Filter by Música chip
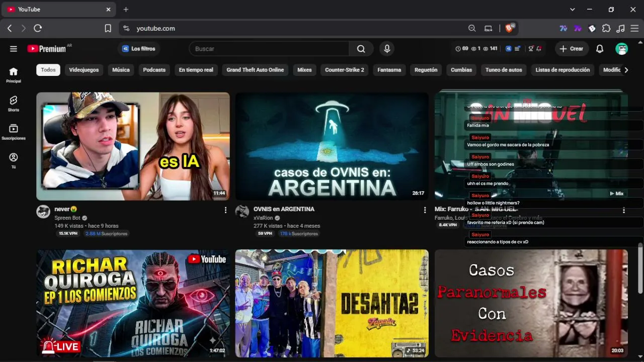 pos(121,70)
